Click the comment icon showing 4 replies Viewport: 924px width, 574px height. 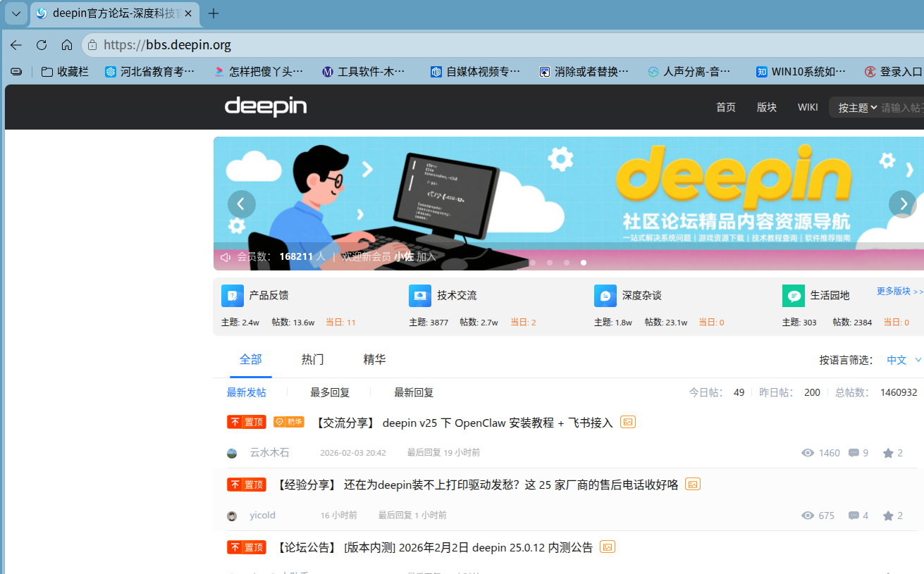(854, 516)
